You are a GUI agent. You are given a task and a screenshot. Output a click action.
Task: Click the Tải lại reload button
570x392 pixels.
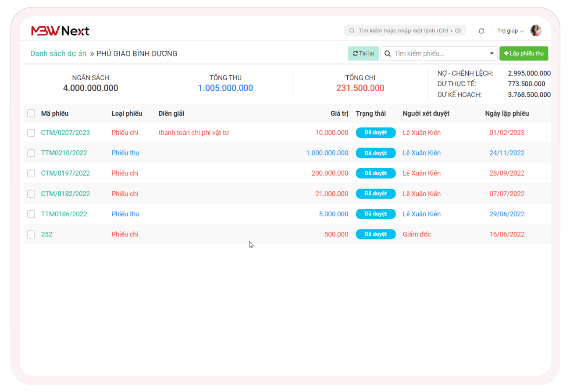(x=363, y=53)
